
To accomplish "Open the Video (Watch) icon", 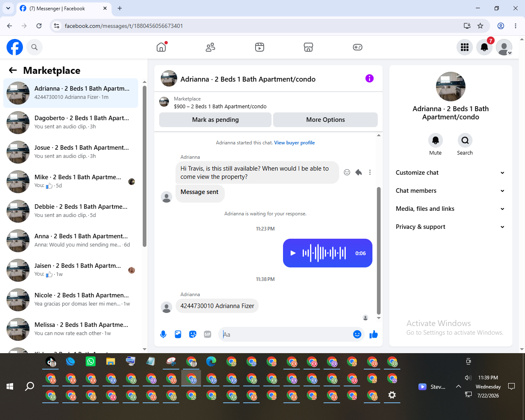I will pos(260,47).
